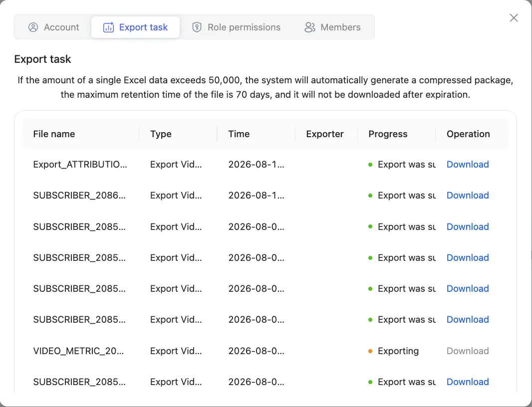
Task: Close the settings dialog with the X
Action: 514,17
